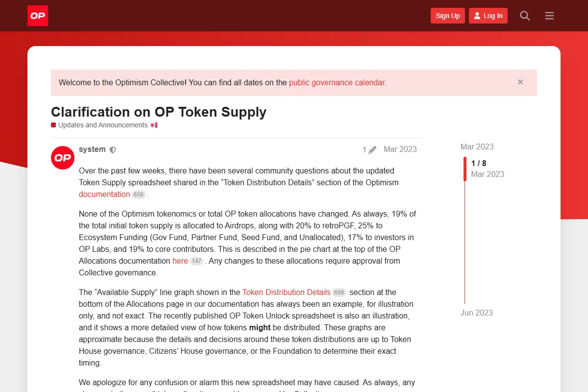Open the OP logo home link
The width and height of the screenshot is (588, 392).
pyautogui.click(x=38, y=16)
